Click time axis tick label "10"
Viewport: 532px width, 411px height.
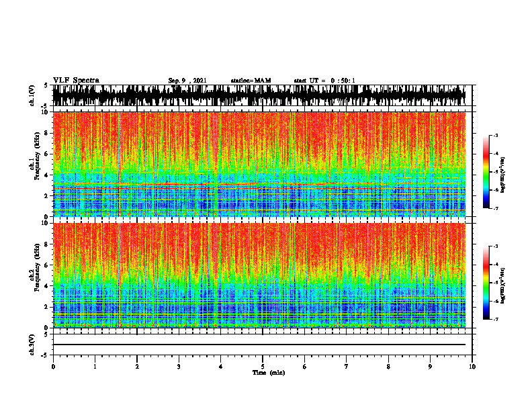[x=472, y=367]
